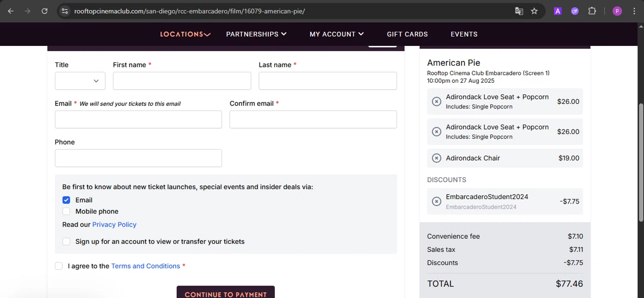Open site information icon in address bar
Screen dimensions: 644x298
pos(65,11)
